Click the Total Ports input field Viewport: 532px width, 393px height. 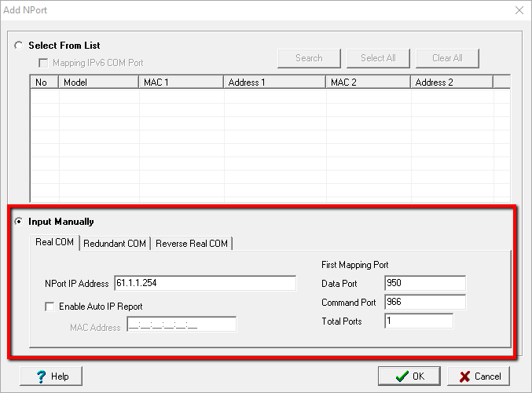(x=418, y=321)
